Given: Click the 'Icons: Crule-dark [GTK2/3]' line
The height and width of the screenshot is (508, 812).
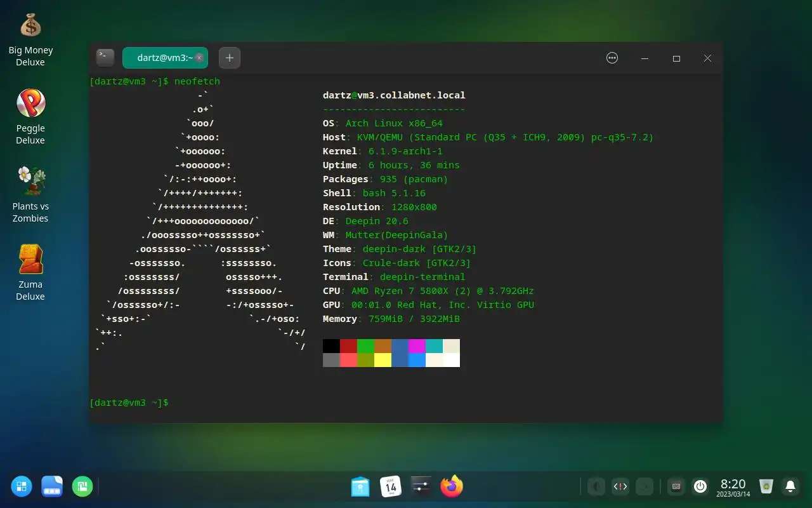Looking at the screenshot, I should click(396, 263).
